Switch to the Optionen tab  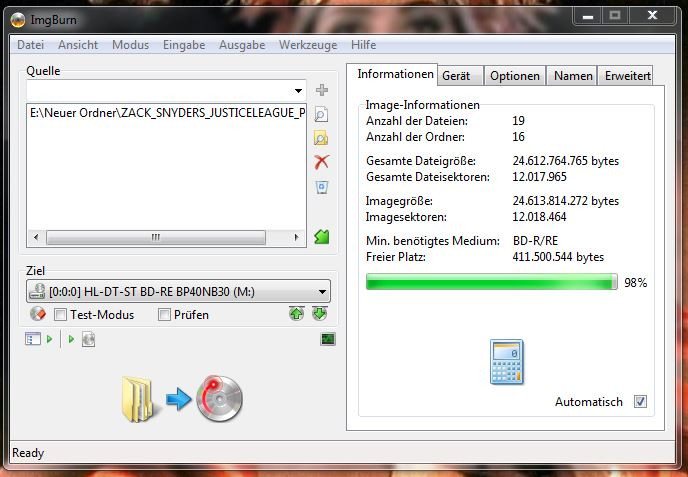(515, 76)
